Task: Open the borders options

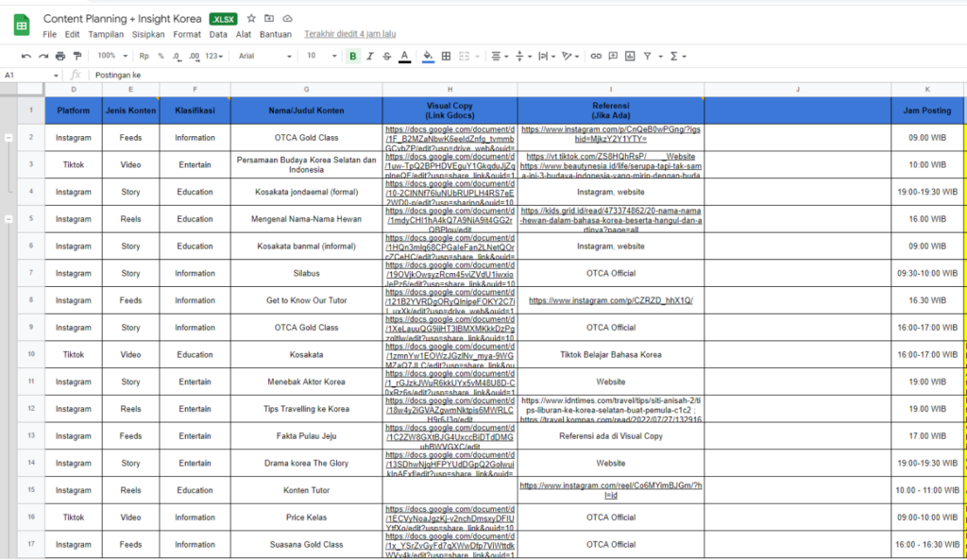Action: [446, 56]
